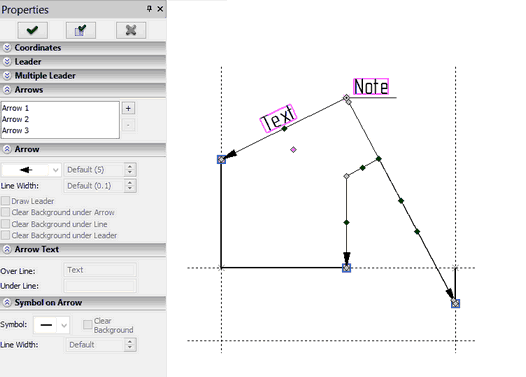The image size is (526, 377).
Task: Increase arrow size Default (5) stepper
Action: click(130, 166)
